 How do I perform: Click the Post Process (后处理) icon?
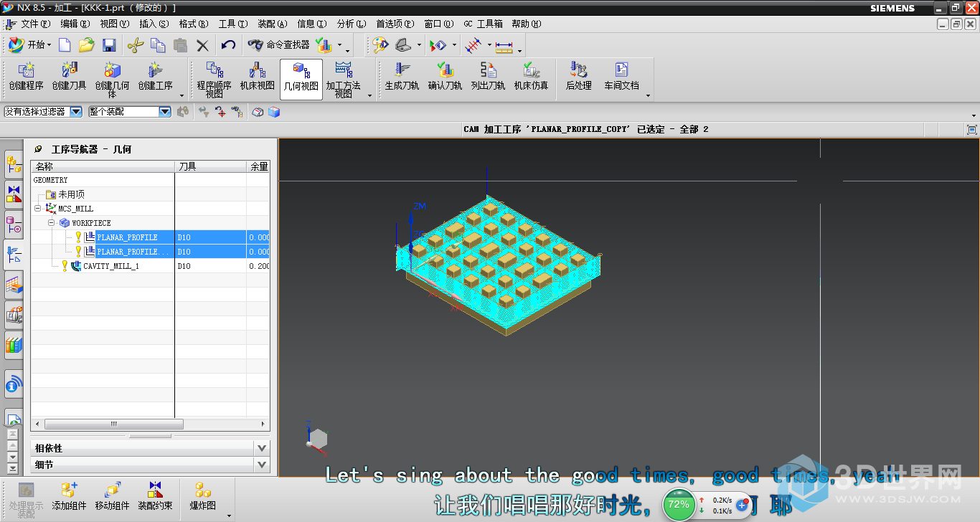578,76
